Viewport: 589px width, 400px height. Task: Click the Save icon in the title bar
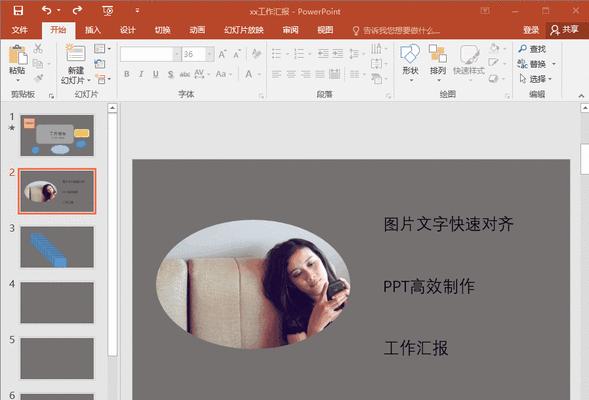[18, 11]
